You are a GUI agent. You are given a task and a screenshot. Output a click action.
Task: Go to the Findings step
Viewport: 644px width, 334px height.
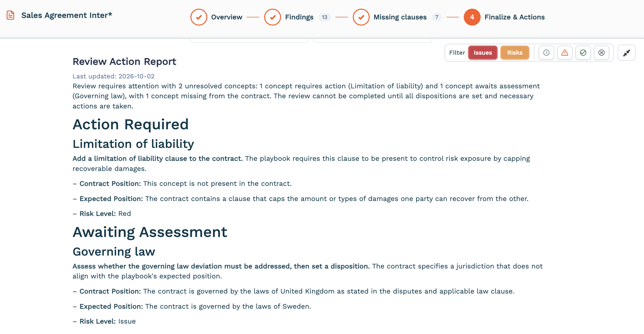point(299,17)
